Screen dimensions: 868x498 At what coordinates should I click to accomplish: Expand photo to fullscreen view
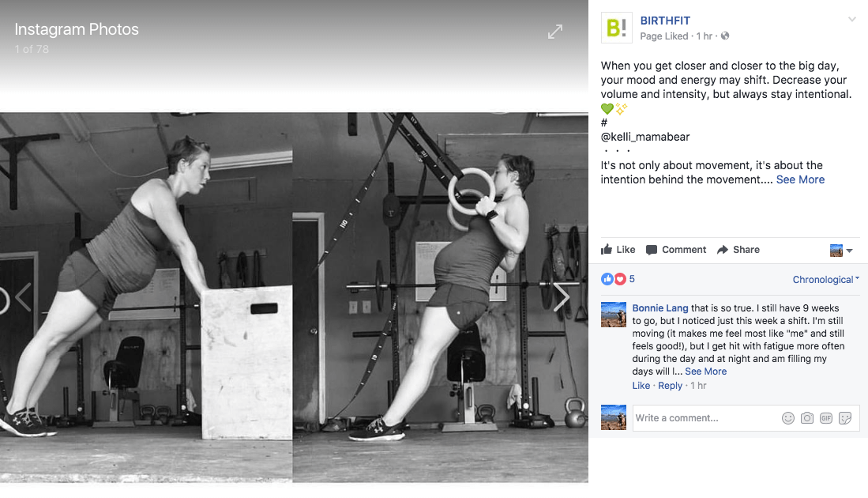[x=555, y=32]
